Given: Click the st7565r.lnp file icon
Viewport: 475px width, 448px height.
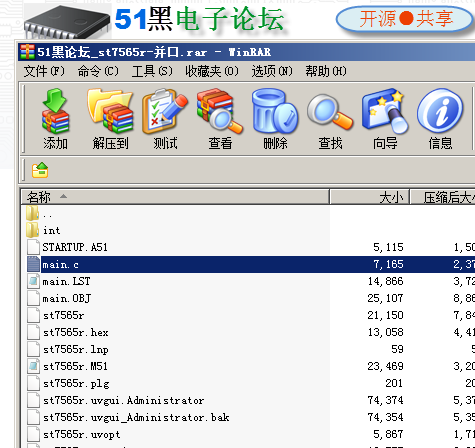Looking at the screenshot, I should click(33, 349).
